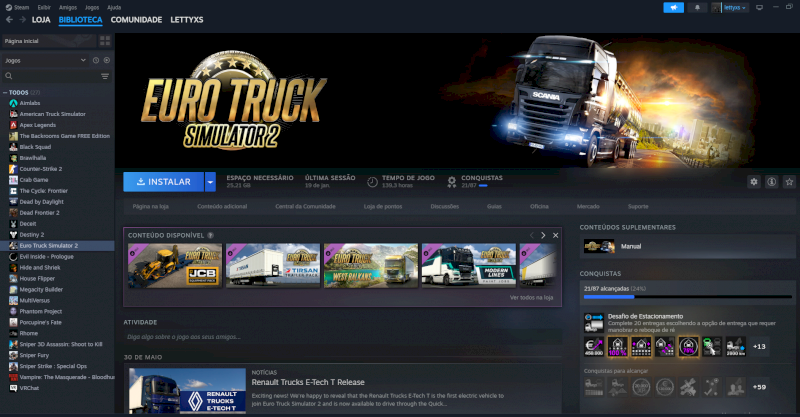Click Ver todos na loja link

click(x=531, y=298)
